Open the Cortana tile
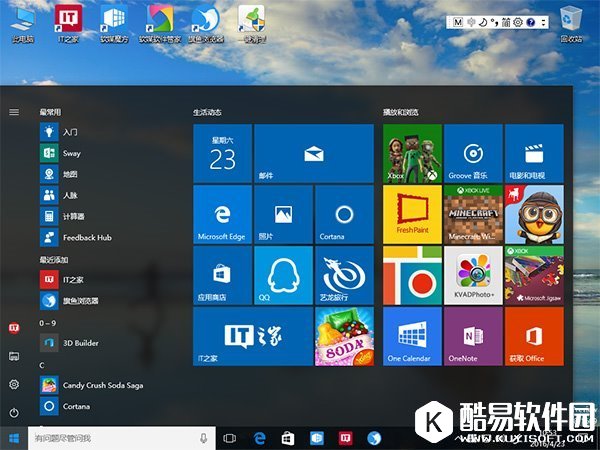The width and height of the screenshot is (600, 450). coord(344,214)
